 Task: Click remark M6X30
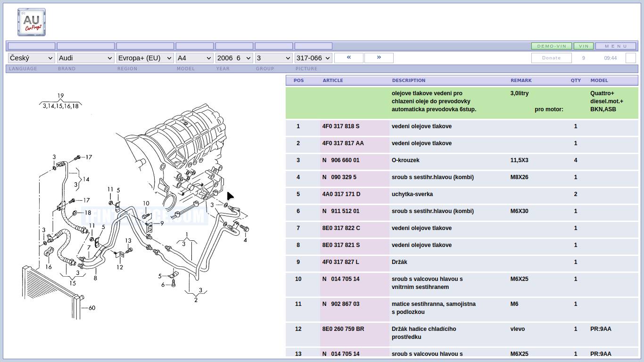pos(520,211)
